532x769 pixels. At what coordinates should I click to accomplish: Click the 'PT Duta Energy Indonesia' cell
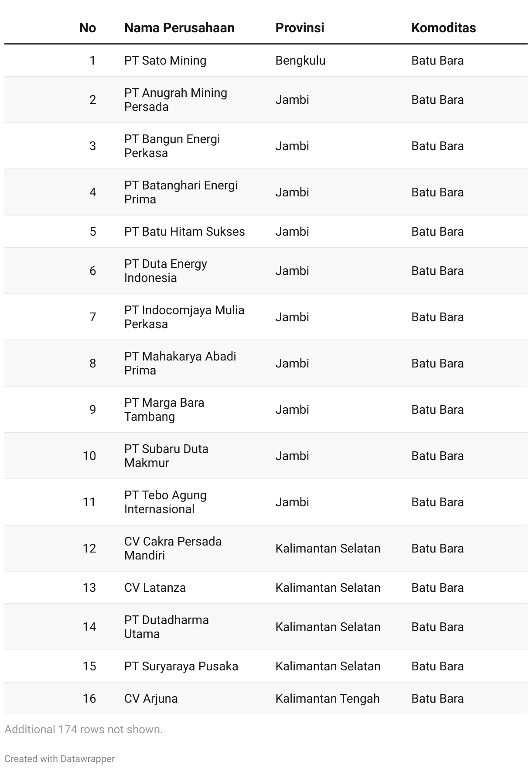pyautogui.click(x=165, y=271)
